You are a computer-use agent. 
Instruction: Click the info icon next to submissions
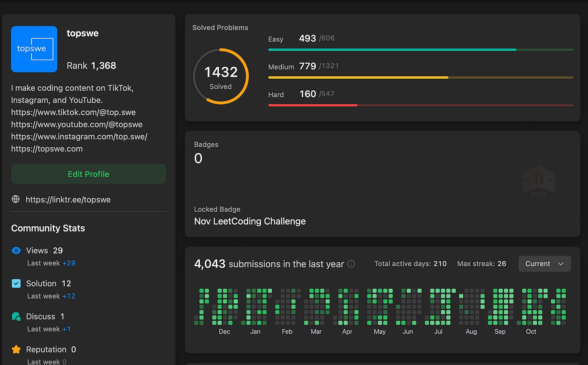(x=351, y=264)
